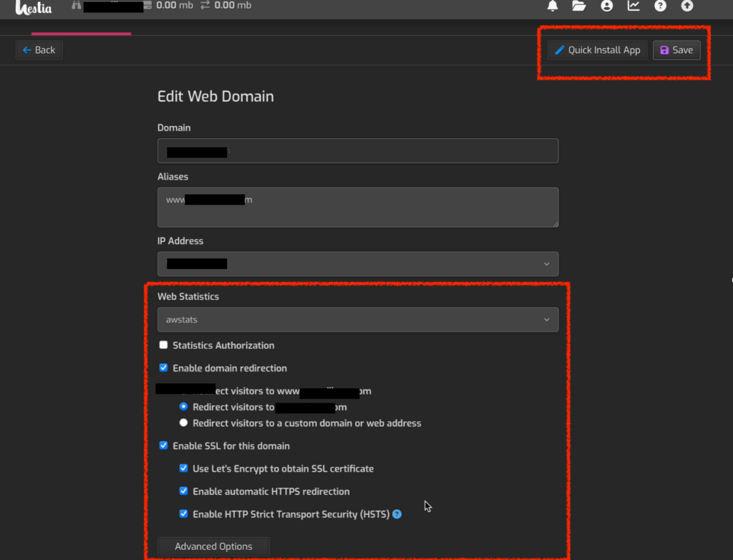Open the File Manager folder icon

click(579, 6)
